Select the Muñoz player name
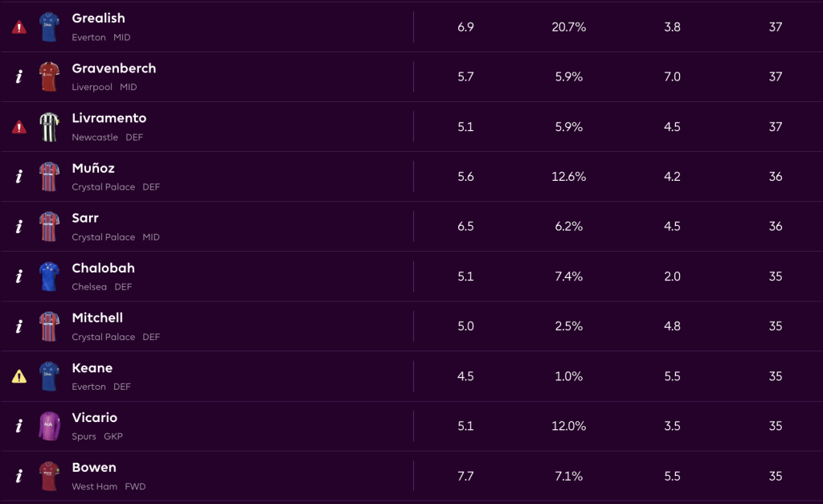The width and height of the screenshot is (823, 504). tap(93, 168)
